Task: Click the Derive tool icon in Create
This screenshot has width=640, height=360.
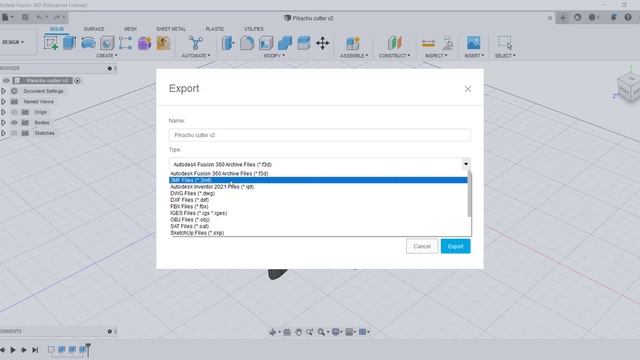Action: (163, 43)
